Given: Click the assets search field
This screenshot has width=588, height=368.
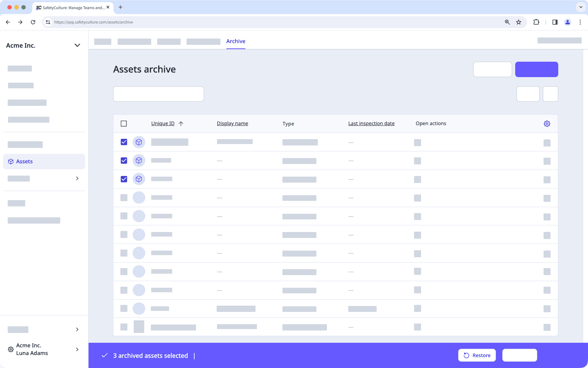Looking at the screenshot, I should pos(158,94).
